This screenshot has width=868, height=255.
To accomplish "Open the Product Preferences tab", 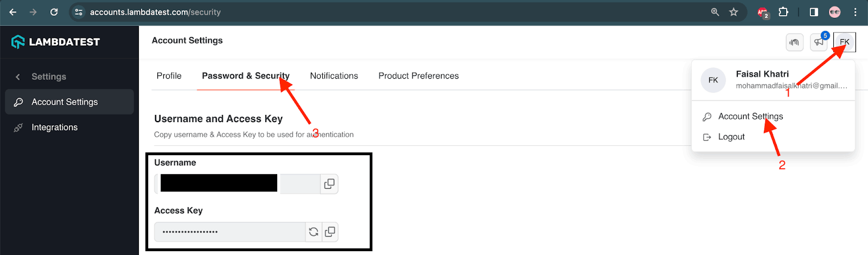I will click(x=419, y=76).
